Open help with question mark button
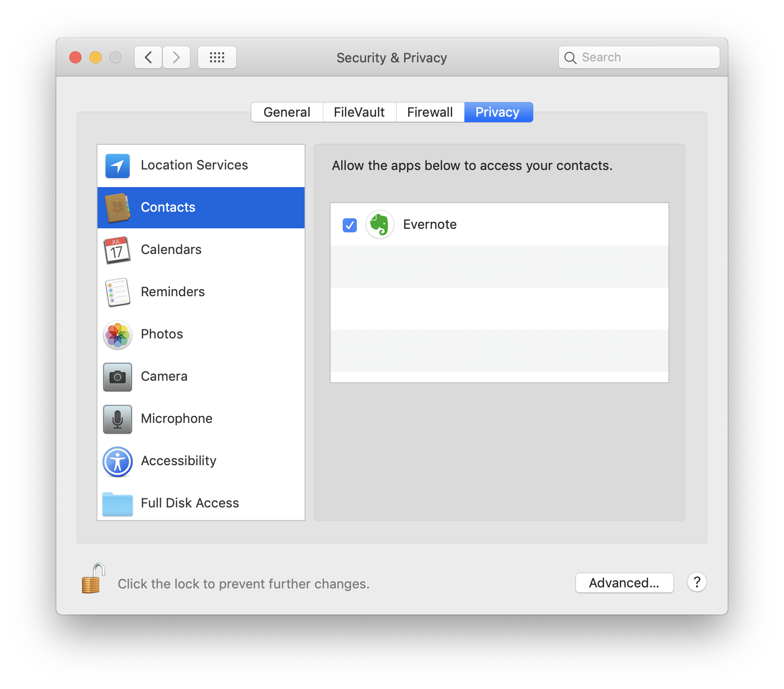Viewport: 784px width, 689px height. pos(697,582)
